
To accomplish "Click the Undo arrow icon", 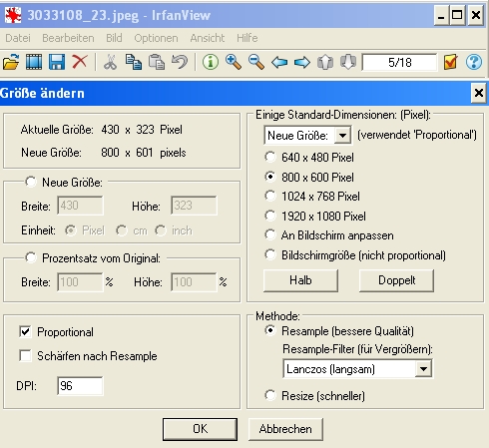I will click(x=180, y=62).
